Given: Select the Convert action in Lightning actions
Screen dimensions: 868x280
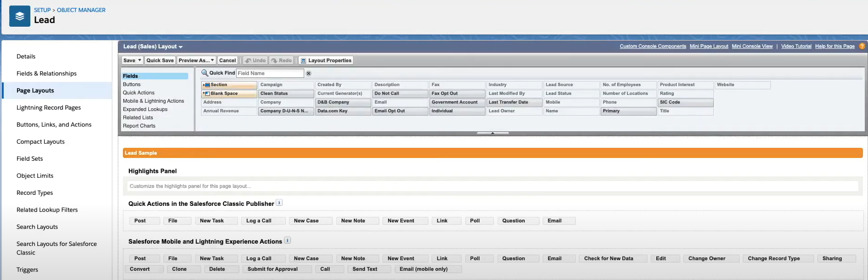Looking at the screenshot, I should coord(144,269).
